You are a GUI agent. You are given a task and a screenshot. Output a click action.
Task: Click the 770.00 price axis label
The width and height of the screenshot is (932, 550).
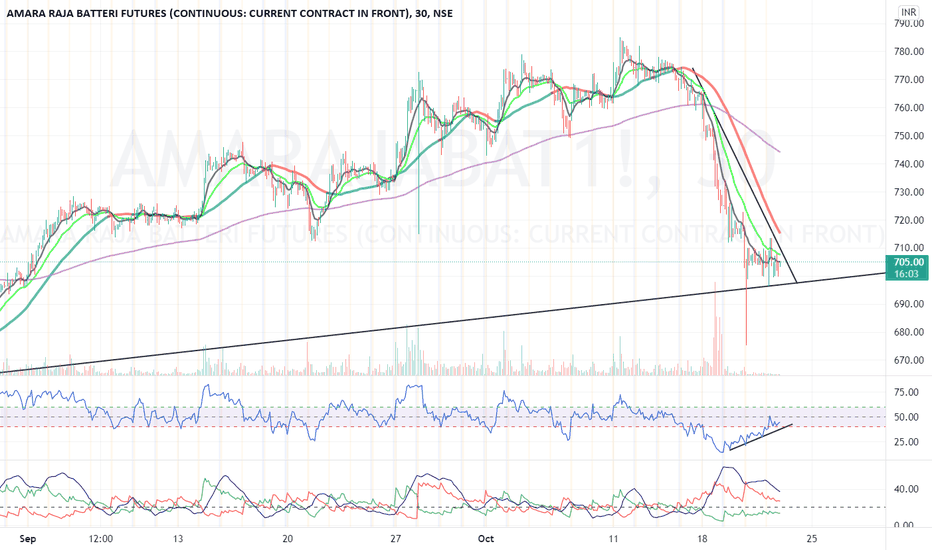point(909,79)
